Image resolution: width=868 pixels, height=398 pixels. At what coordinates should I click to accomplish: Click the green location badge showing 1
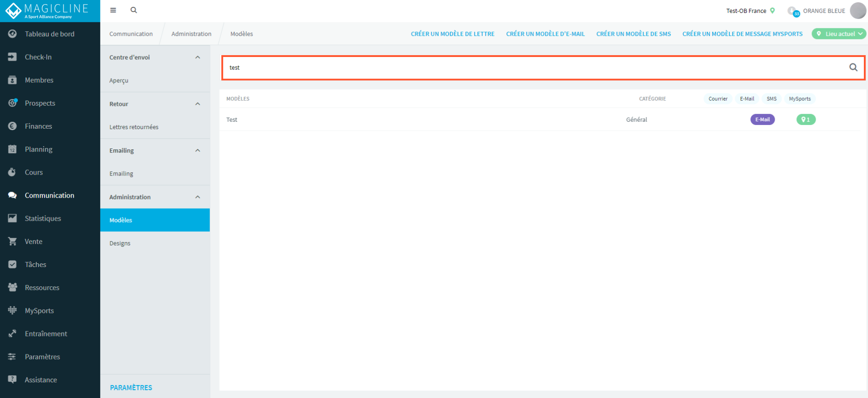click(x=806, y=119)
